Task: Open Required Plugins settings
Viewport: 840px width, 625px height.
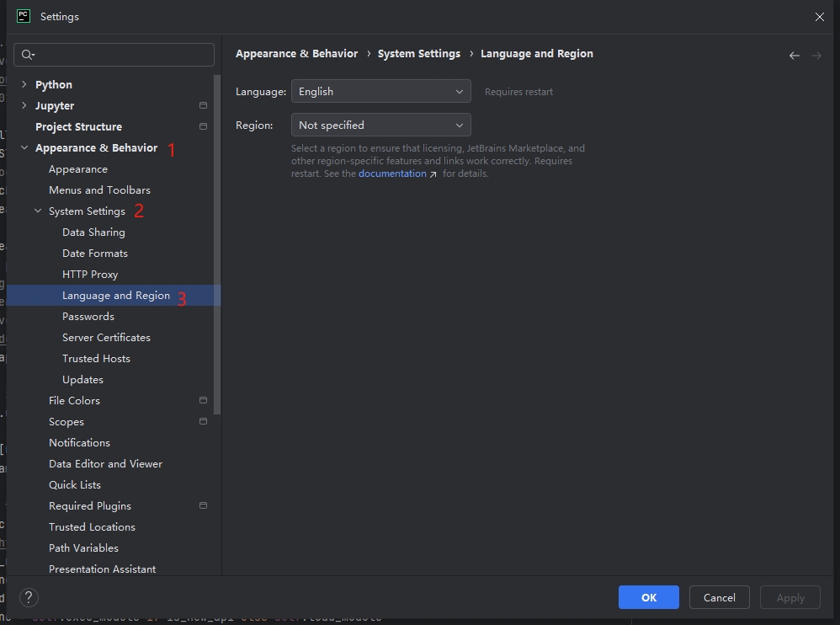Action: point(90,506)
